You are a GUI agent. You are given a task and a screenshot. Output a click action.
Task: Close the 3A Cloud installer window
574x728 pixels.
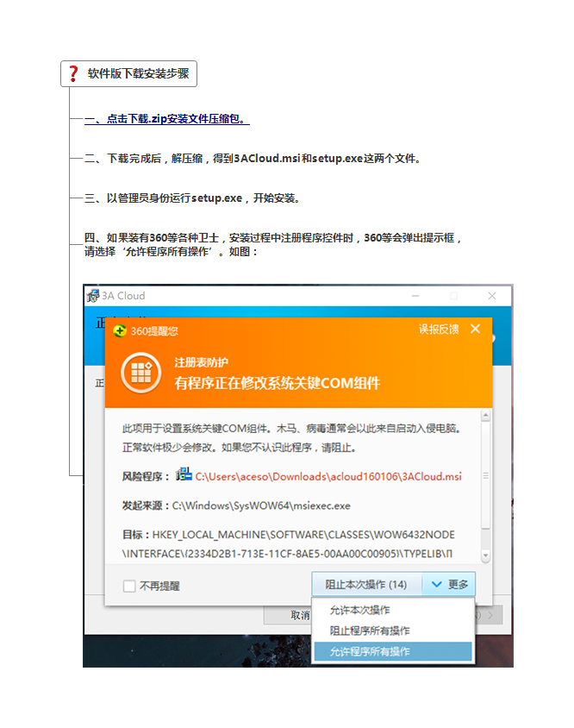point(492,296)
